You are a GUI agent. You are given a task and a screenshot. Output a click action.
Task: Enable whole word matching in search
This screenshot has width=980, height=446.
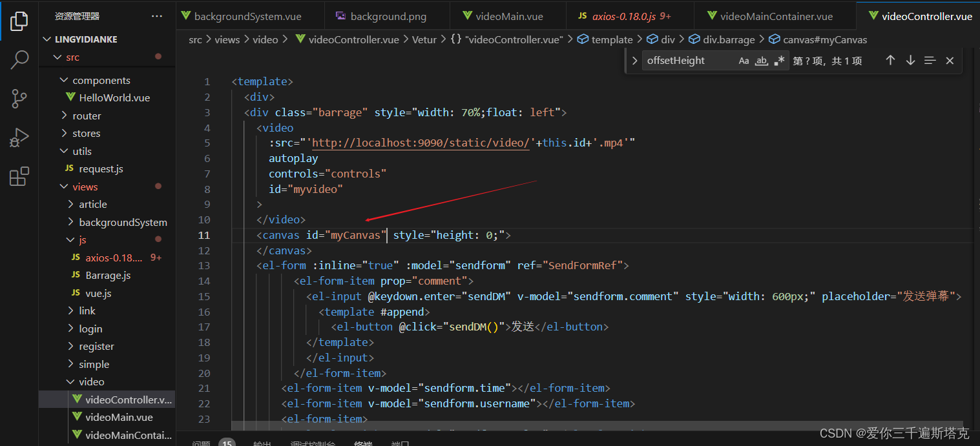(762, 60)
